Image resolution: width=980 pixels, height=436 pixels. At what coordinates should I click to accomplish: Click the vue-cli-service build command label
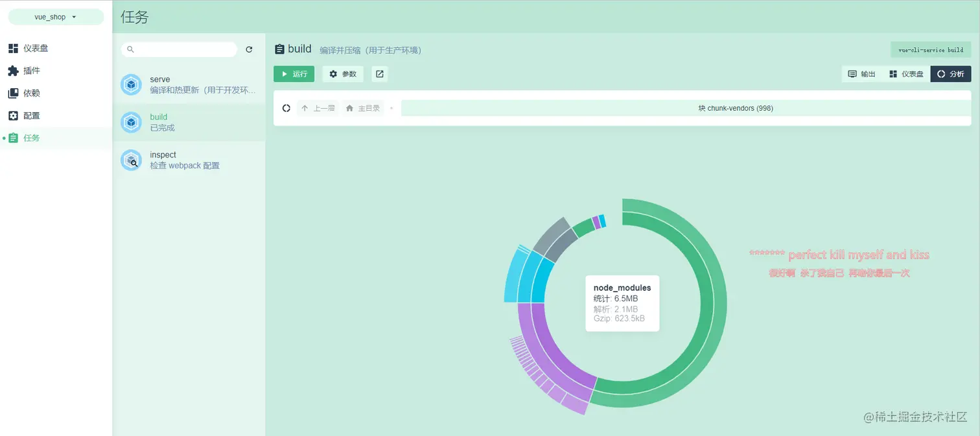931,50
